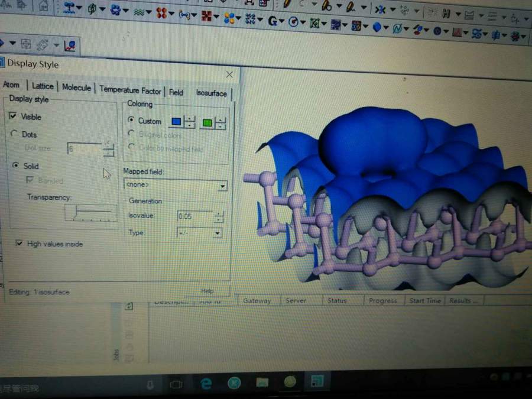Switch to the Molecule tab

pos(77,87)
